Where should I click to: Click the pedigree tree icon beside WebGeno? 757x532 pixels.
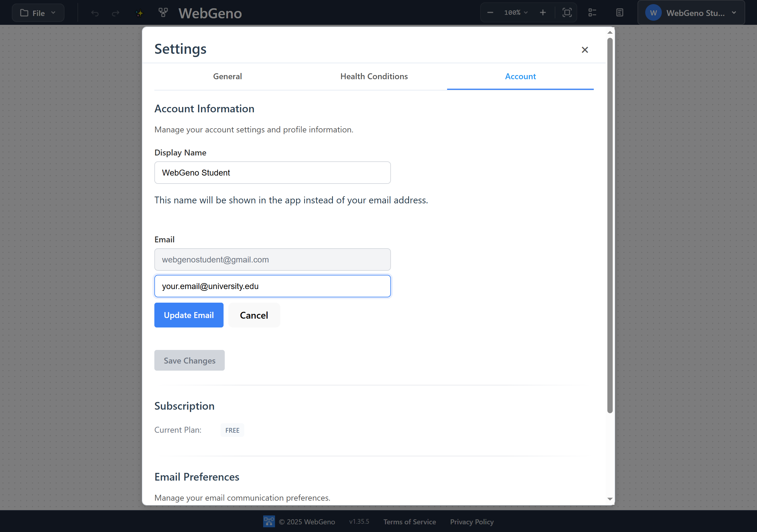click(x=163, y=13)
